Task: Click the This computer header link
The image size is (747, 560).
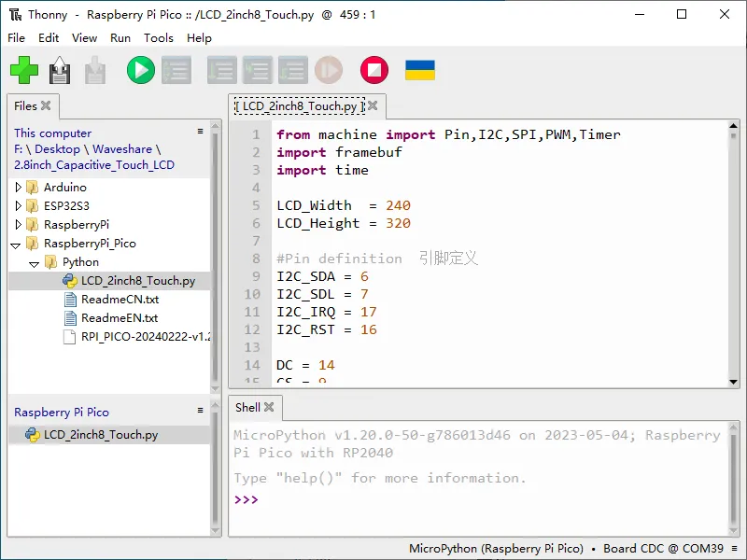Action: (52, 133)
